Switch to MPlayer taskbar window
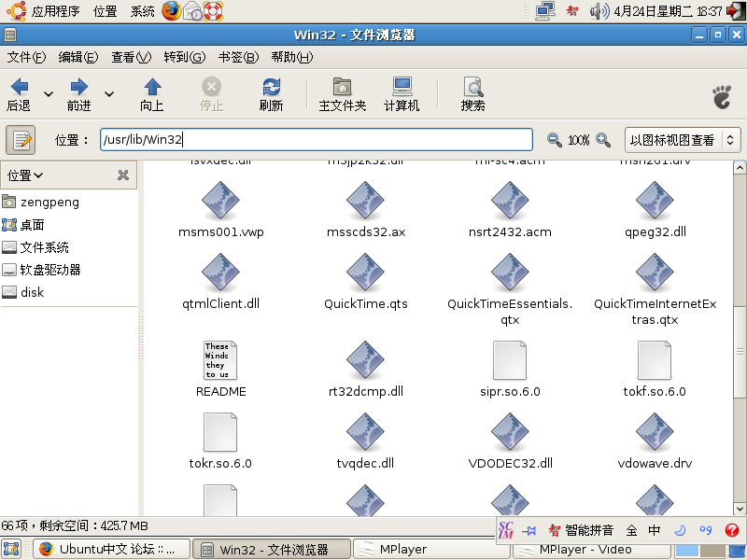The width and height of the screenshot is (747, 560). coord(431,549)
